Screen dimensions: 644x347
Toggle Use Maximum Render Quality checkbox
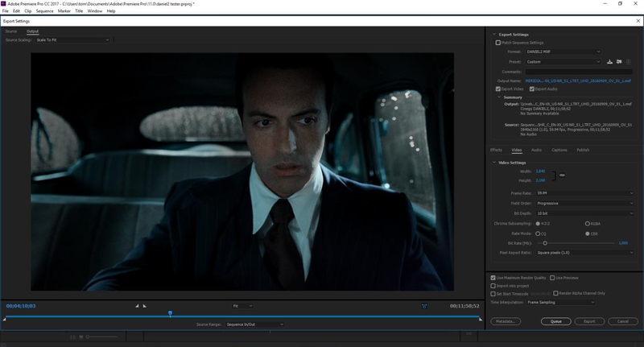493,278
